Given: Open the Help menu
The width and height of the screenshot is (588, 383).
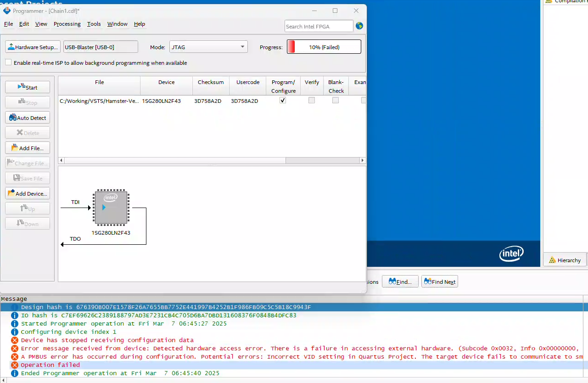Looking at the screenshot, I should click(140, 24).
